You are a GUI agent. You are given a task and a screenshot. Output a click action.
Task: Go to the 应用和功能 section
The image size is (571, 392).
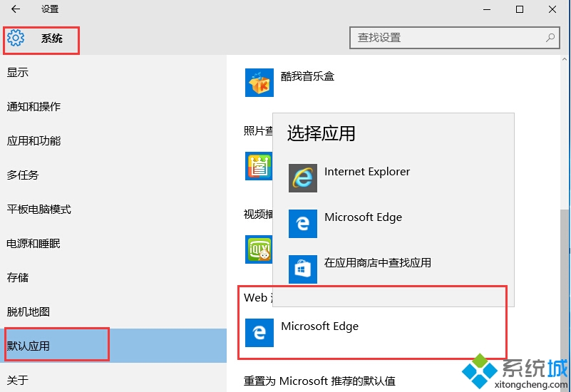coord(113,141)
